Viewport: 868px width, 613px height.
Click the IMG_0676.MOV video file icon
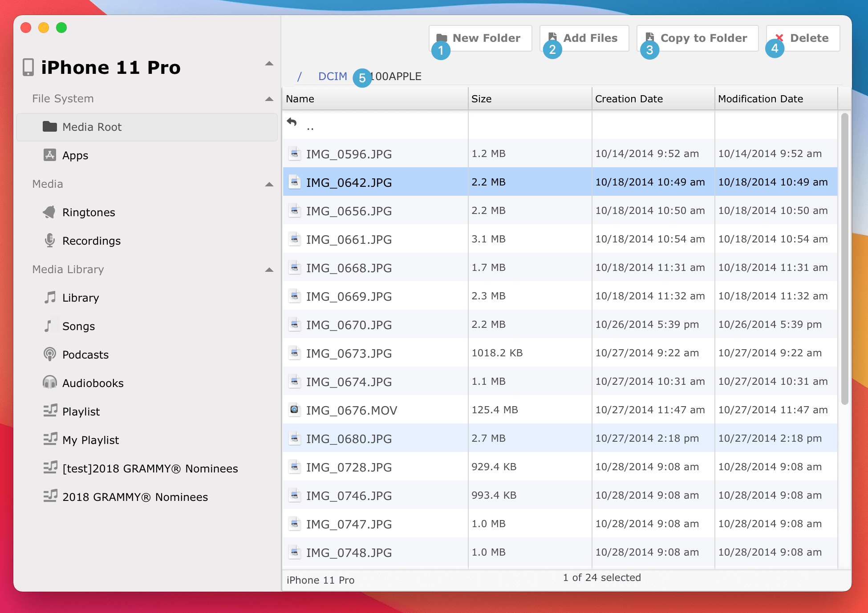(x=294, y=410)
